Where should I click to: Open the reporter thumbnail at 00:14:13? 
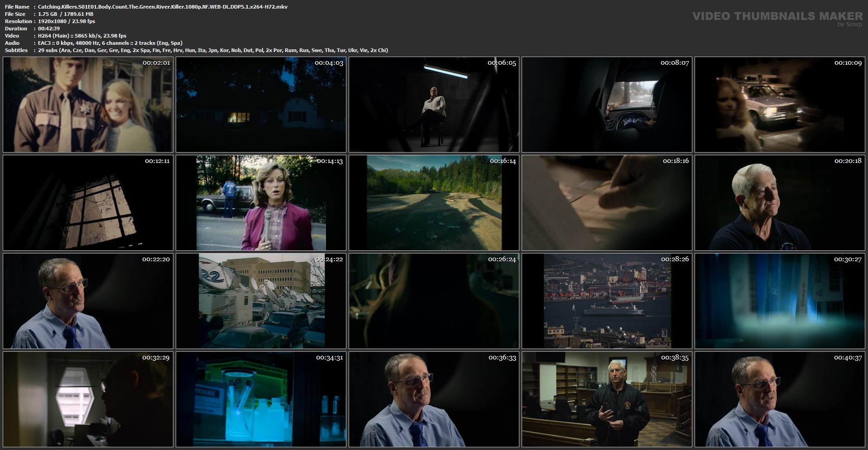[261, 203]
